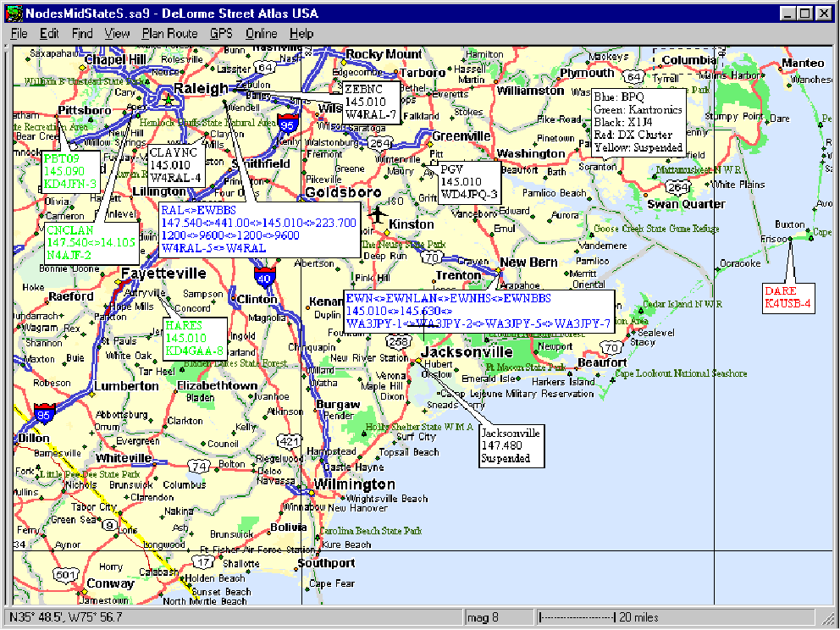840x630 pixels.
Task: Click the US 74 shield near Bolton
Action: [199, 467]
